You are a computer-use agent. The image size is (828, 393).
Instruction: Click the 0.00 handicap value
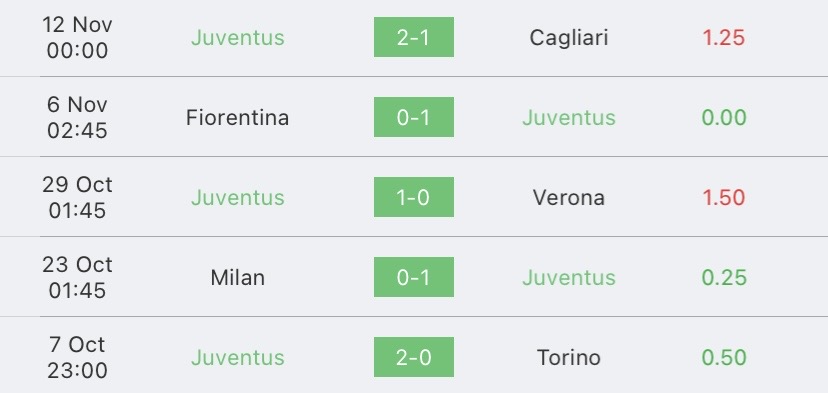tap(723, 117)
